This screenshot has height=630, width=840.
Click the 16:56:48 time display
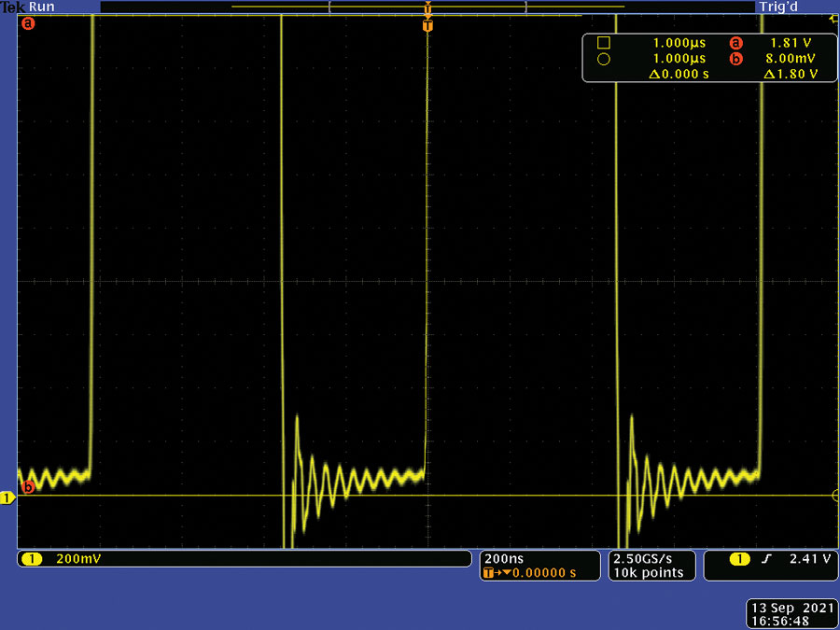778,620
